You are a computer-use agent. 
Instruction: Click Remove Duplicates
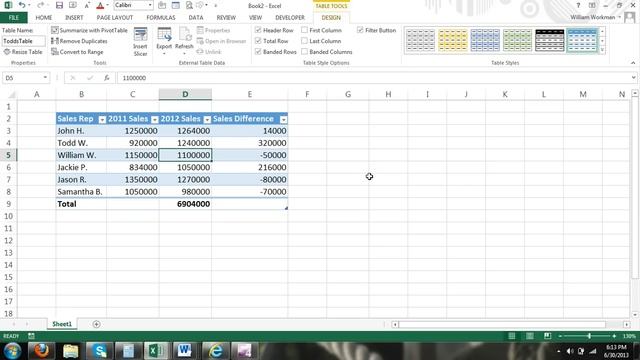[x=79, y=41]
